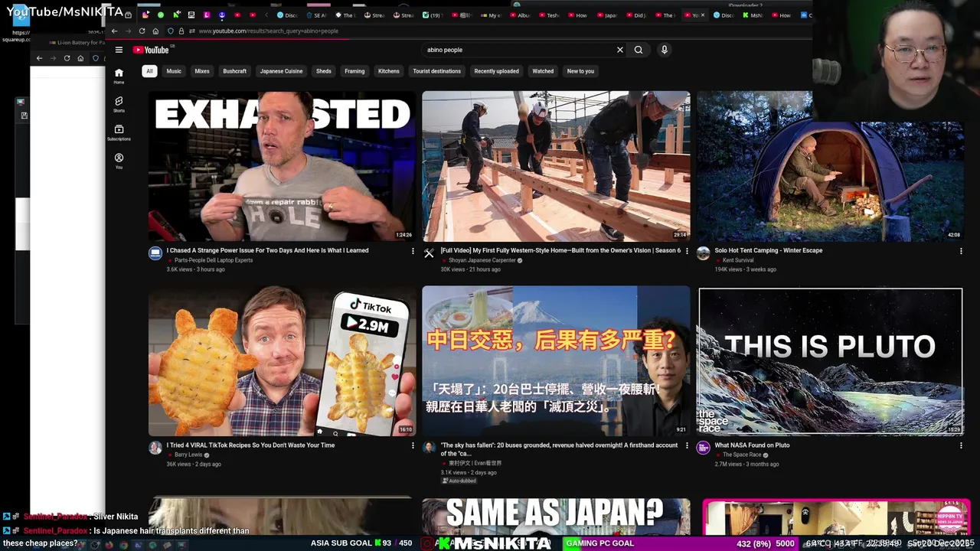Select the New to you chip
This screenshot has height=551, width=980.
580,71
